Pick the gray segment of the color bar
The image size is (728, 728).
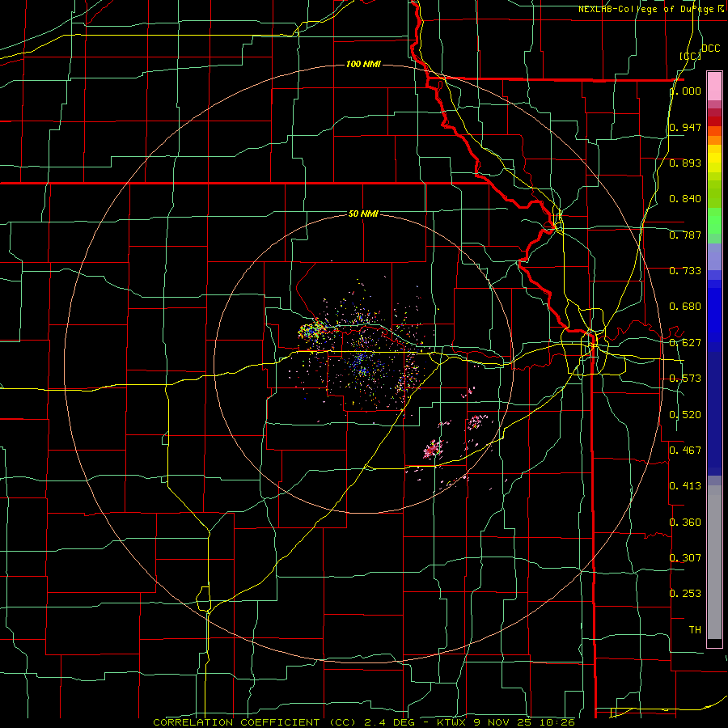coord(714,562)
